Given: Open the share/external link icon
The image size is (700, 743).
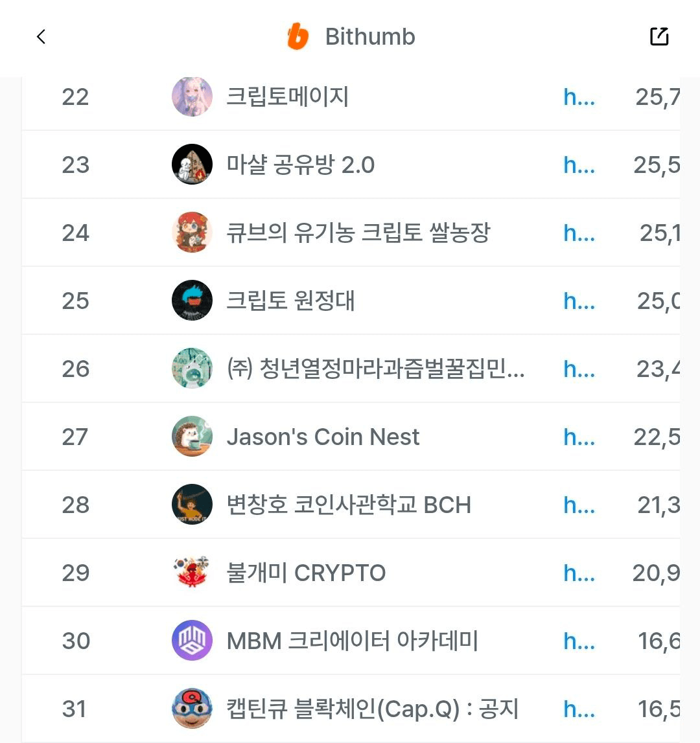Looking at the screenshot, I should (x=659, y=37).
